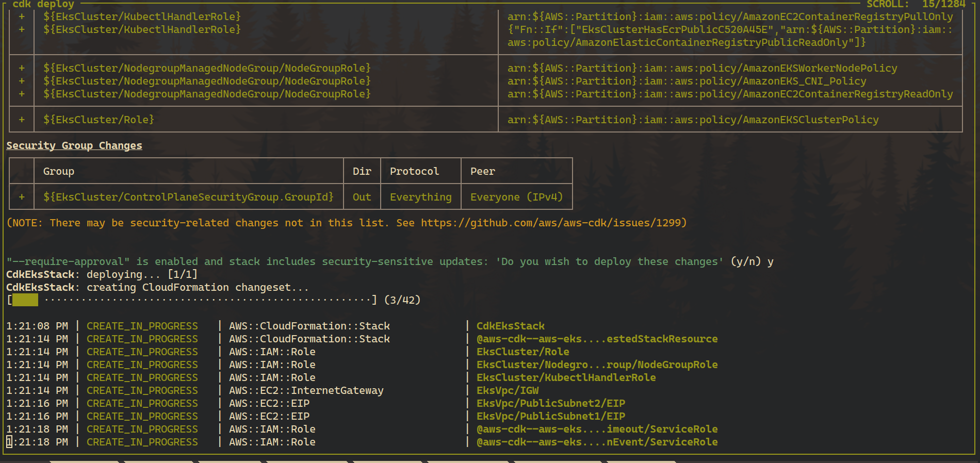The width and height of the screenshot is (980, 463).
Task: Click the 'Everything' protocol cell
Action: 421,197
